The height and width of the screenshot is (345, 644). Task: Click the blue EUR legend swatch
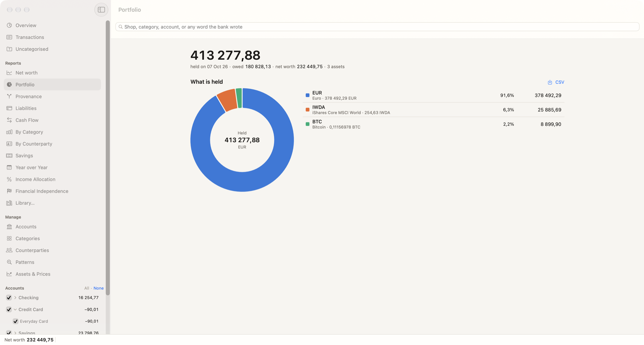pyautogui.click(x=307, y=95)
